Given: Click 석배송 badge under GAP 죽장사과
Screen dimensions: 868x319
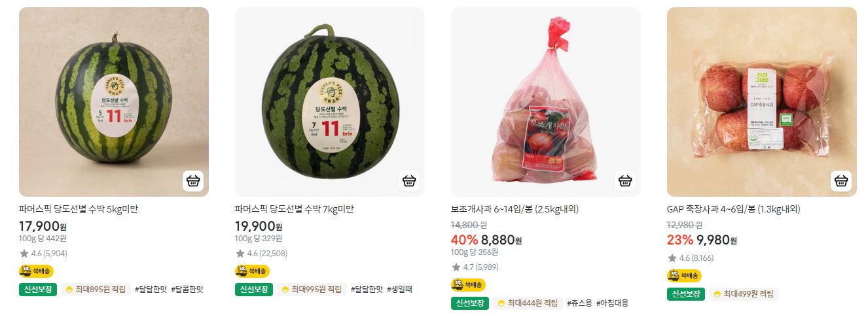Looking at the screenshot, I should pos(684,276).
